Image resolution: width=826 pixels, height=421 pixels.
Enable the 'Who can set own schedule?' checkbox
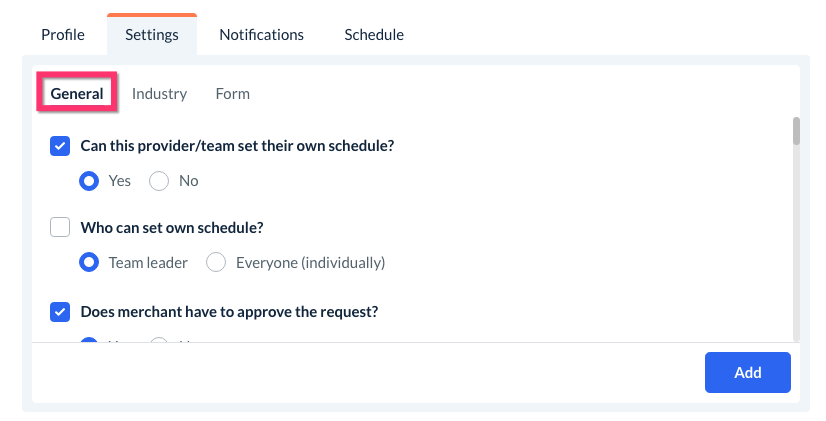click(60, 228)
